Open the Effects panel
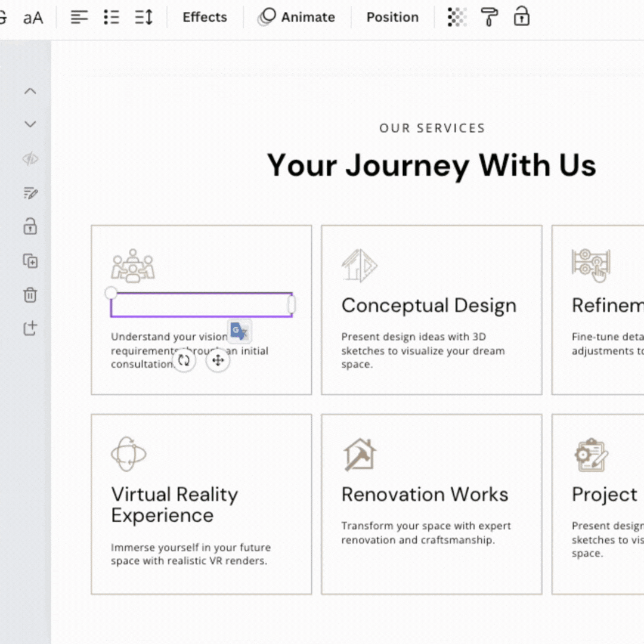This screenshot has width=644, height=644. (205, 17)
